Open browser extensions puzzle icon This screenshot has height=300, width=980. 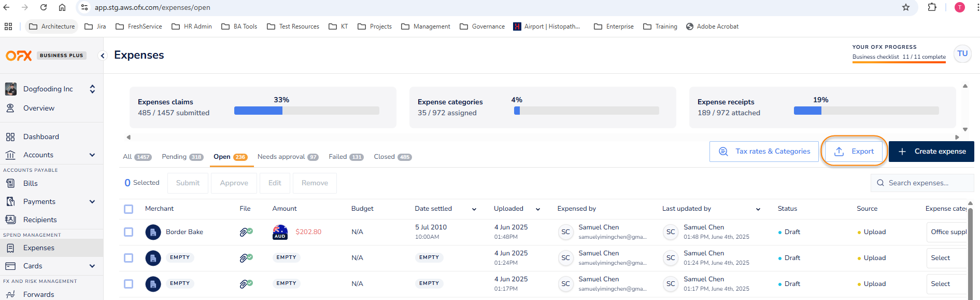[x=932, y=7]
